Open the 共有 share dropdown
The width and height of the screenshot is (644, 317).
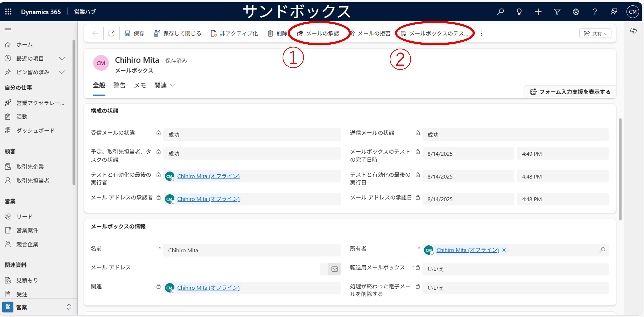[595, 33]
